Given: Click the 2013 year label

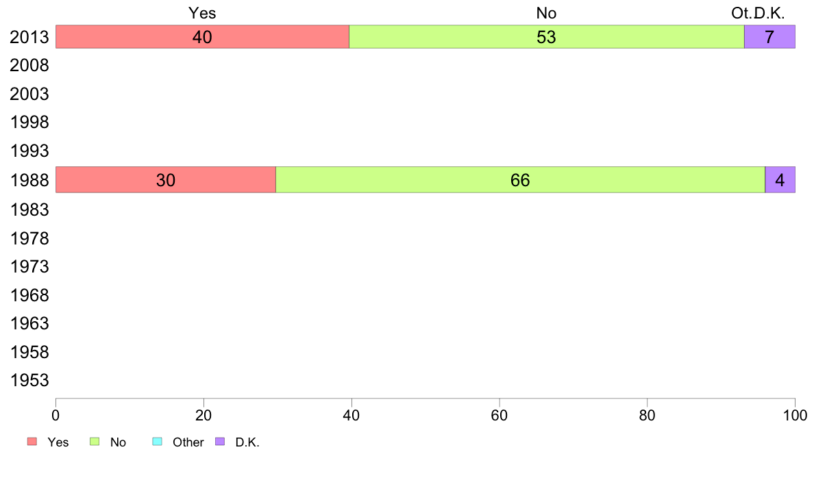Looking at the screenshot, I should pos(29,38).
